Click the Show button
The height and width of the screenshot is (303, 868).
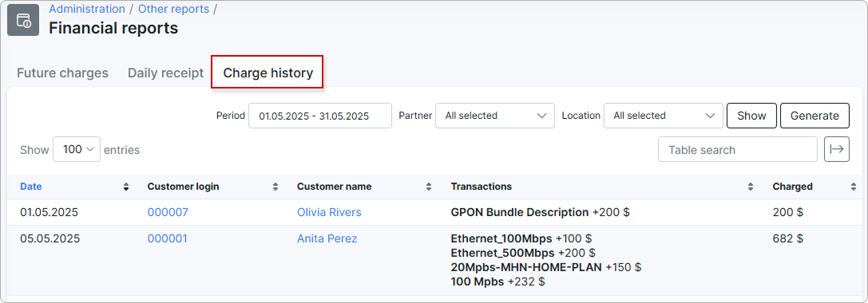point(751,116)
